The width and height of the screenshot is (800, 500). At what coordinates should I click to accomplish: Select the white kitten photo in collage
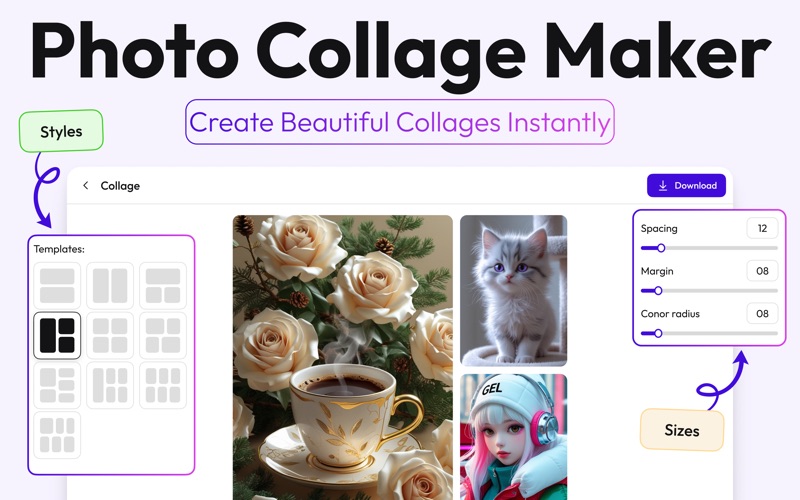coord(513,290)
